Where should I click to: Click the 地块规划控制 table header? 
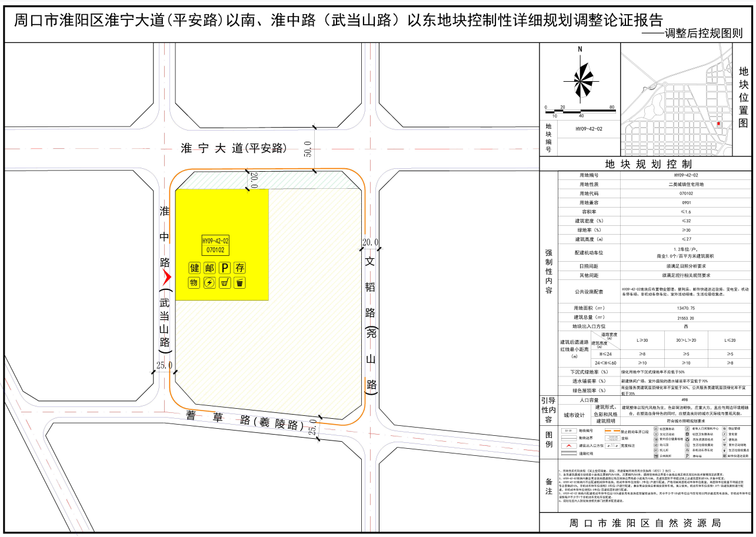pos(648,164)
